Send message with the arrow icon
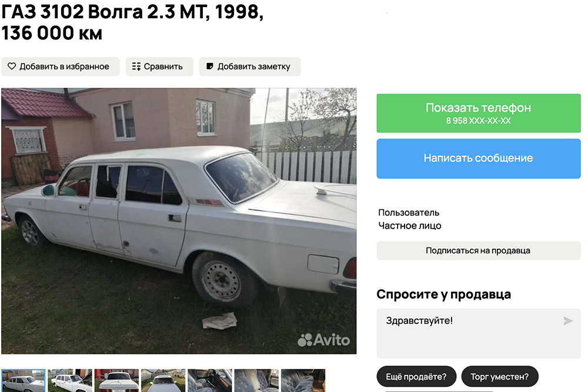This screenshot has width=588, height=392. point(568,321)
